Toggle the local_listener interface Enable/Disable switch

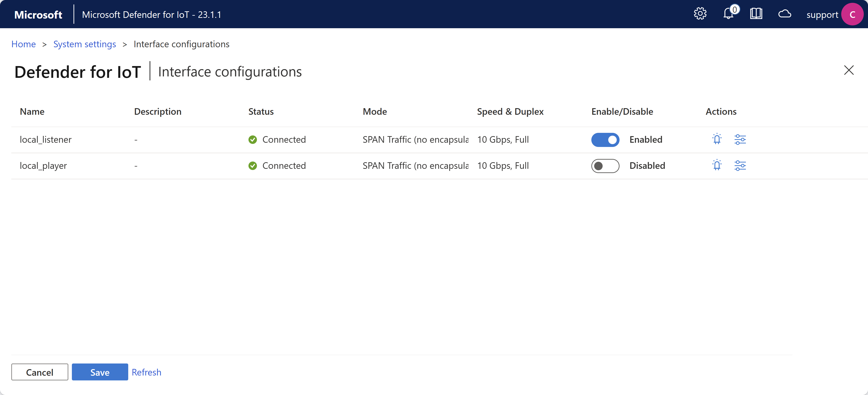604,139
